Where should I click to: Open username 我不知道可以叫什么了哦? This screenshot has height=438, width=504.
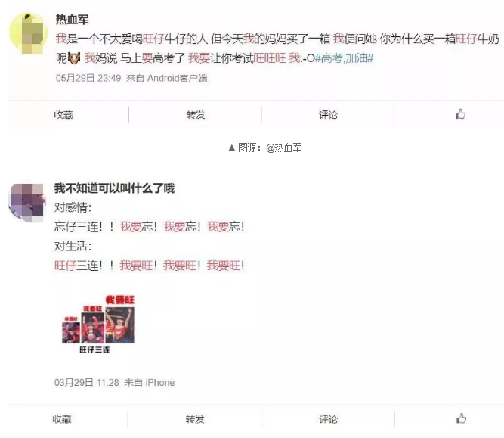(x=114, y=188)
